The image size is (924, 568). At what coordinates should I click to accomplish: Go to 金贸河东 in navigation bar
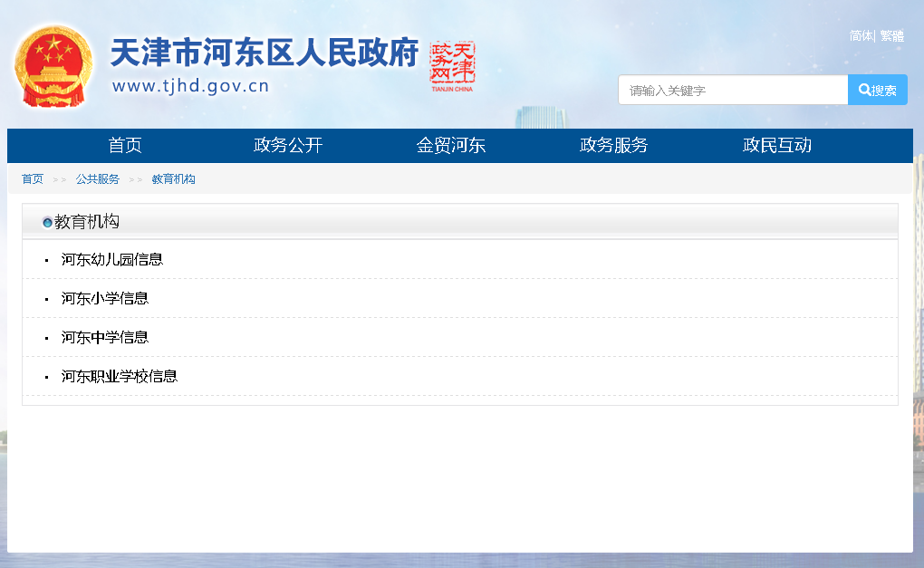pos(451,146)
